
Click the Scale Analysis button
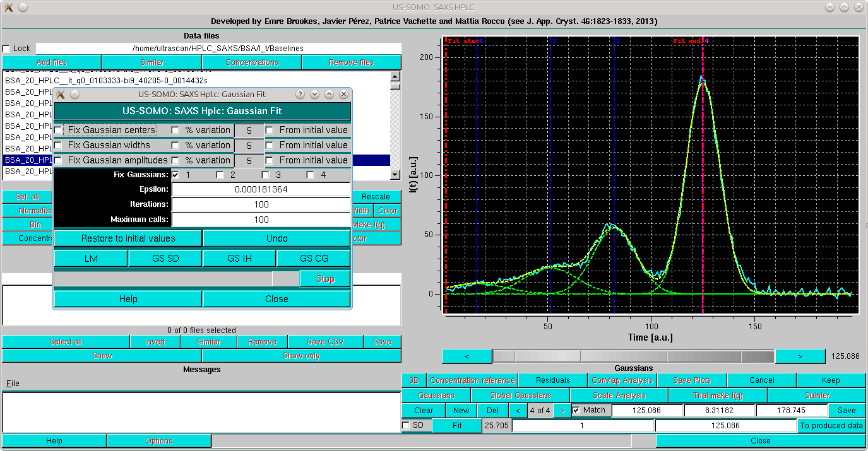coord(619,395)
